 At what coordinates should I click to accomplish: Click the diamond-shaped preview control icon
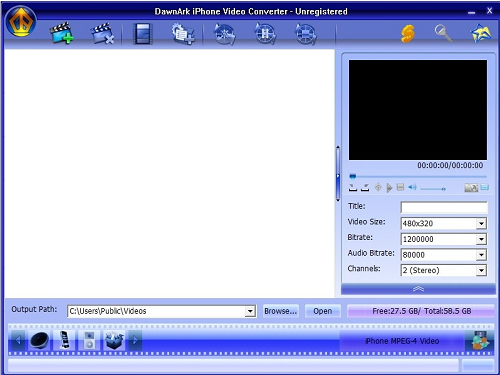tap(378, 187)
